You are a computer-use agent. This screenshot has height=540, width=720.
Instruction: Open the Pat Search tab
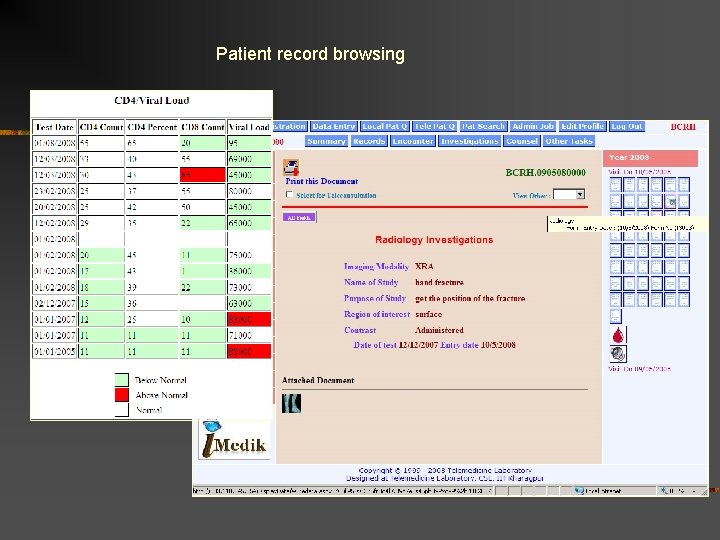(483, 126)
